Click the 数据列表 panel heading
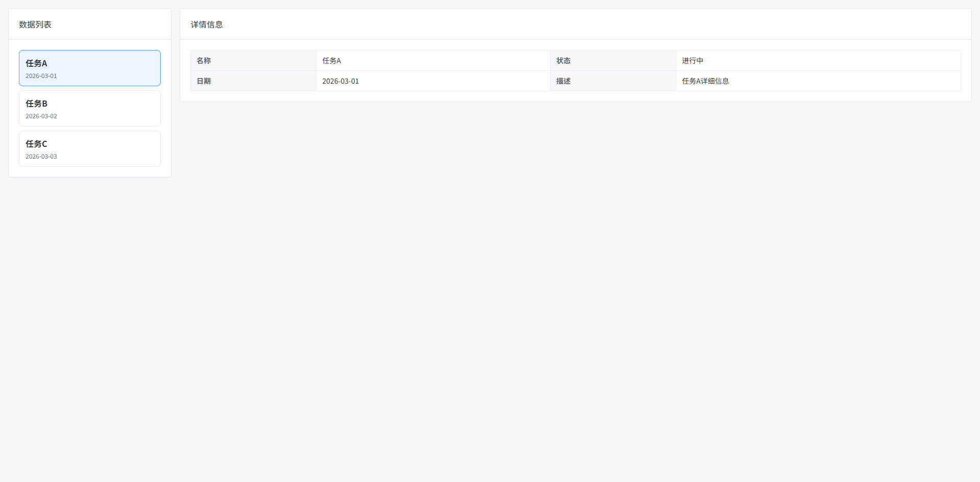Screen dimensions: 980x482 click(x=35, y=24)
